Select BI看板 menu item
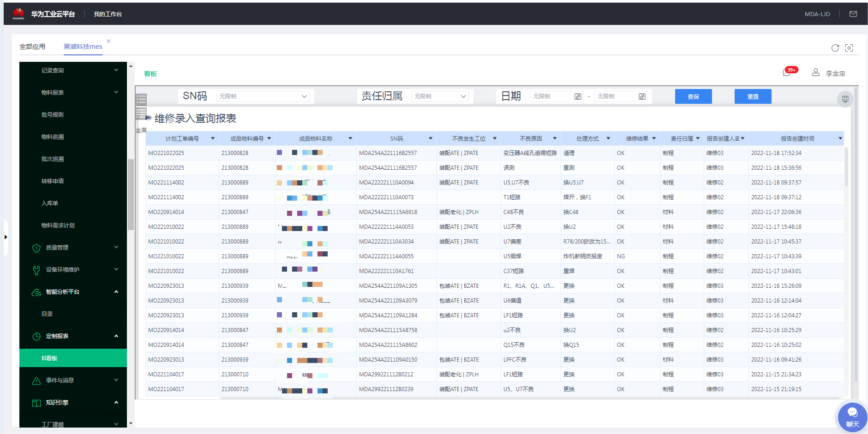 point(73,358)
